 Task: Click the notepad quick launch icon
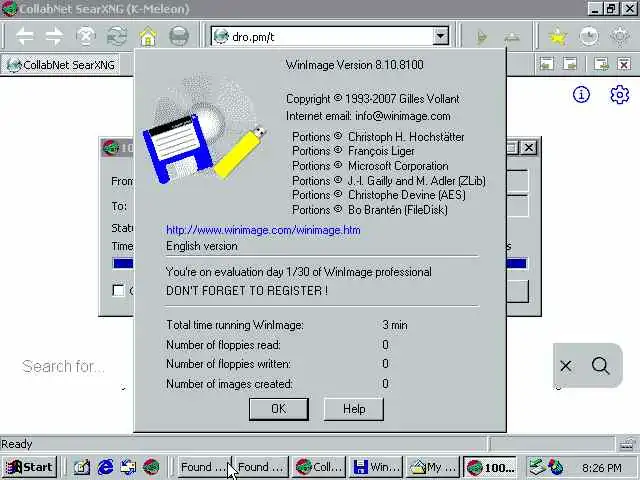(82, 467)
